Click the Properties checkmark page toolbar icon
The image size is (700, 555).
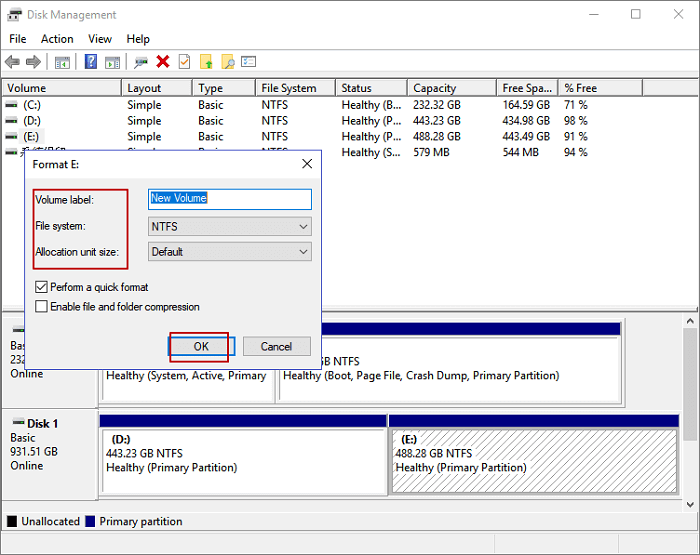coord(184,62)
